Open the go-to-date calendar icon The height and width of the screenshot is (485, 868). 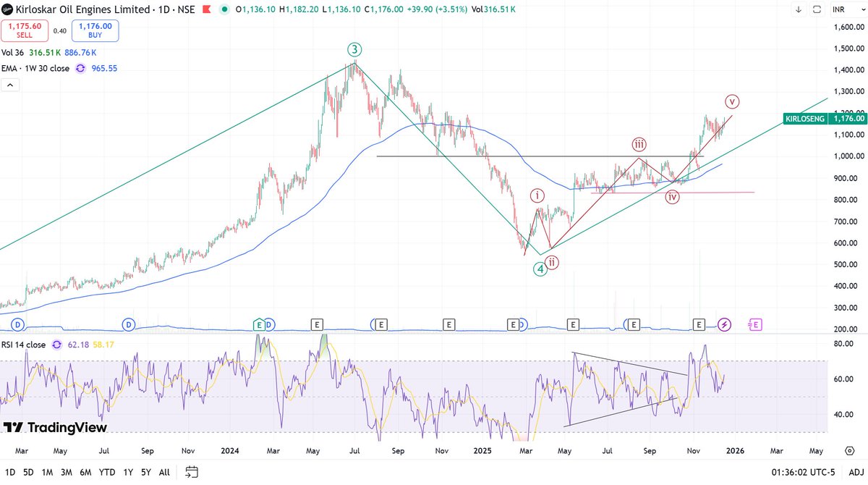coord(192,472)
